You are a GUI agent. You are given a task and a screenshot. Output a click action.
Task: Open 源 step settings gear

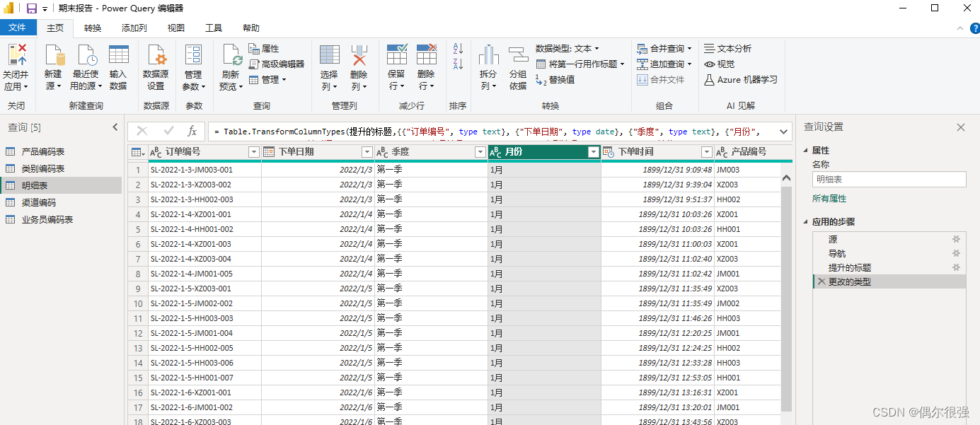coord(957,240)
